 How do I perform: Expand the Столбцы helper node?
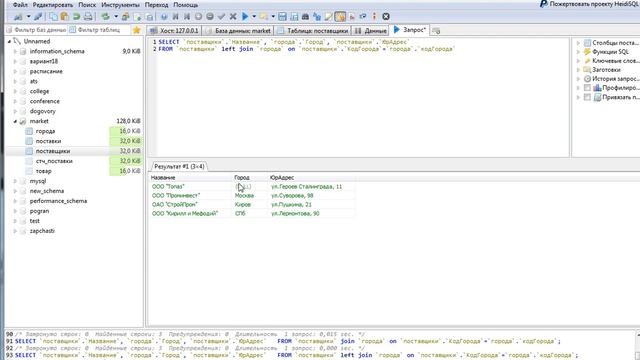coord(578,43)
